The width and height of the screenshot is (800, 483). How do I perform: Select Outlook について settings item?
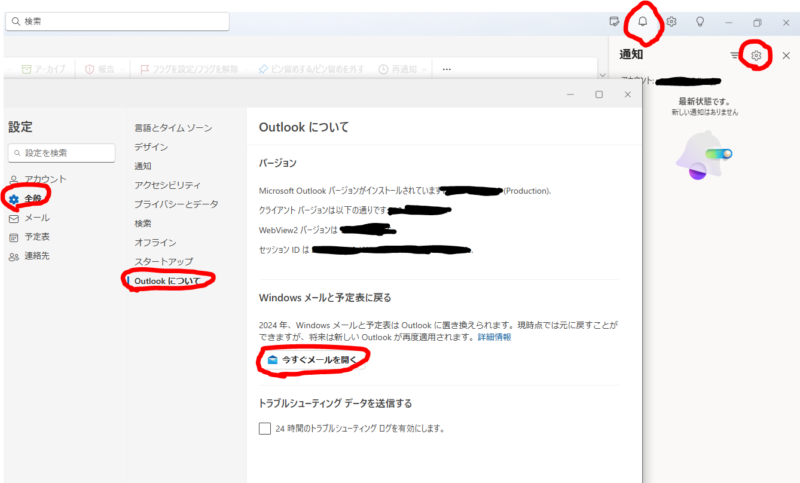pos(167,281)
